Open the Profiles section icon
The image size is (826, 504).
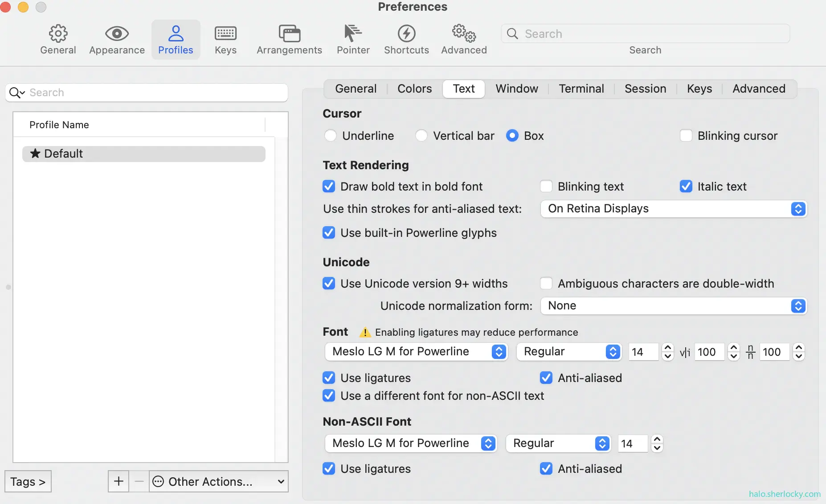coord(176,39)
